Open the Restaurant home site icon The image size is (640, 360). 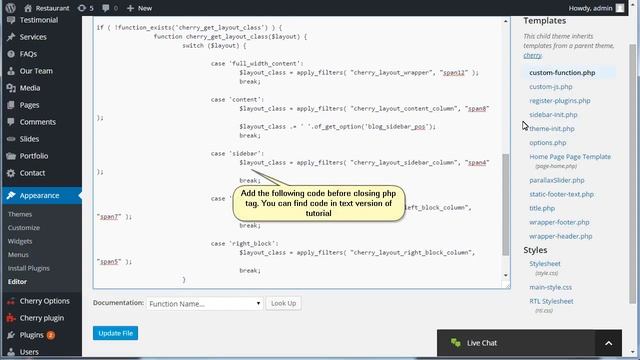(28, 8)
